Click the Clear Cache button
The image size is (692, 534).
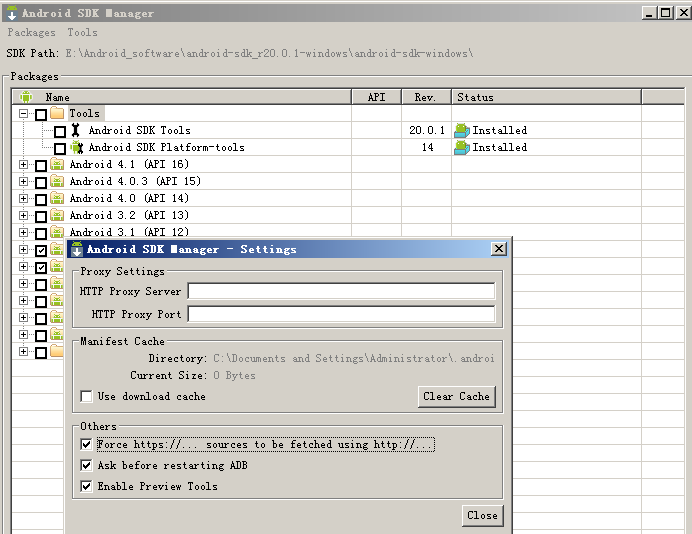point(456,396)
